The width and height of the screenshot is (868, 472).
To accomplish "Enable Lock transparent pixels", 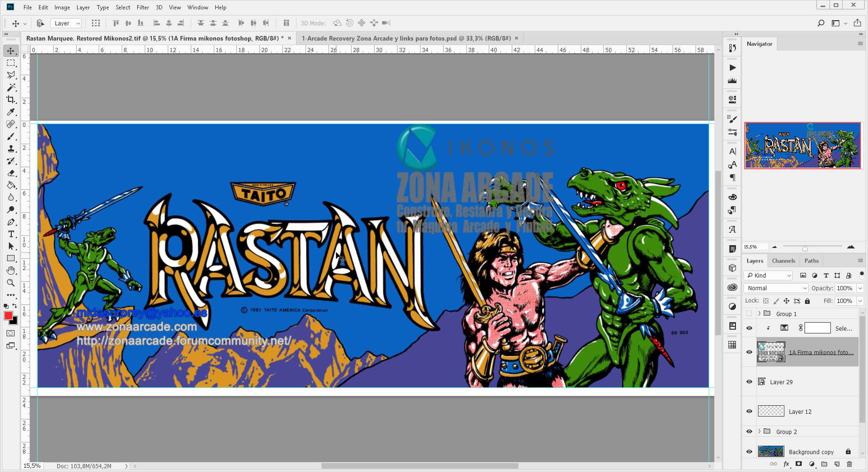I will pos(765,301).
